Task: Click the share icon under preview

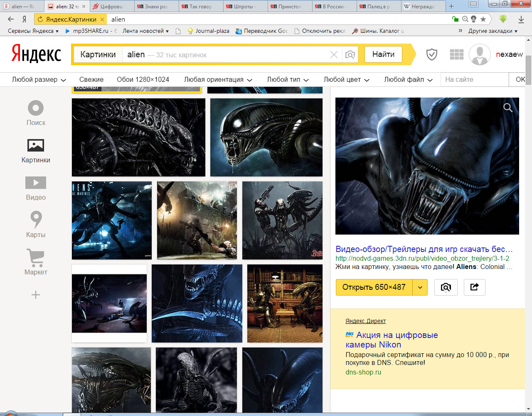Action: pyautogui.click(x=474, y=287)
